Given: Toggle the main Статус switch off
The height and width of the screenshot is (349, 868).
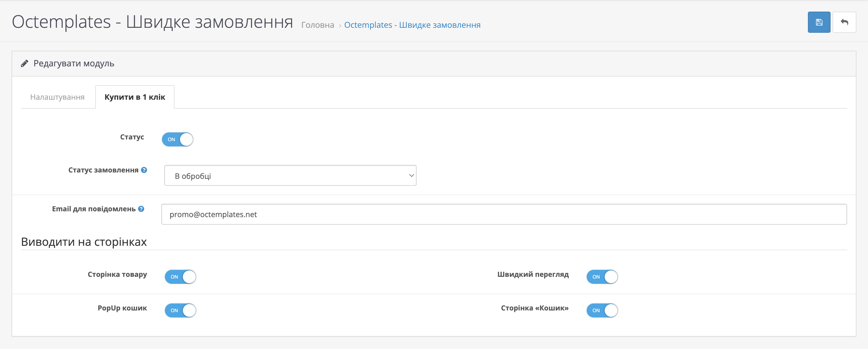Looking at the screenshot, I should (178, 139).
